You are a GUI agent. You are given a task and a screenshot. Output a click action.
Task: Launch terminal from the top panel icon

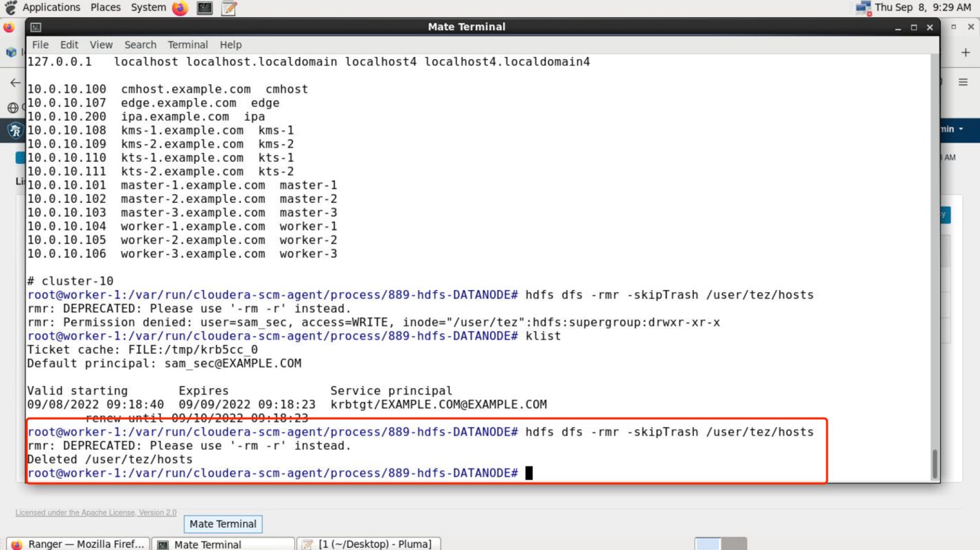[205, 8]
